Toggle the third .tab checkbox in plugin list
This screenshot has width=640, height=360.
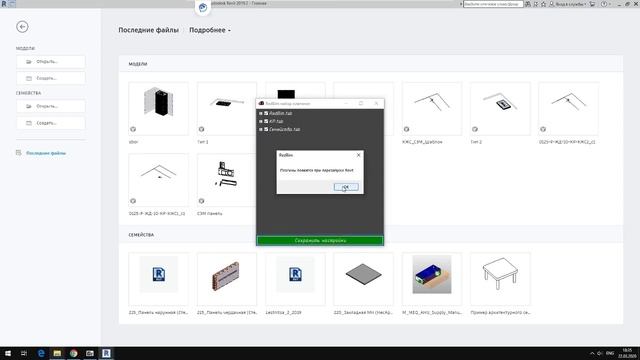[x=266, y=129]
